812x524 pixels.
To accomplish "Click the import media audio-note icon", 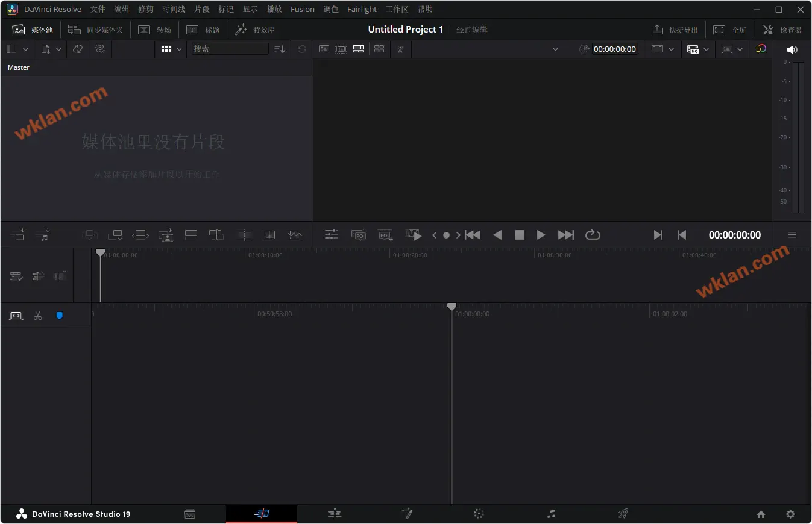I will [x=42, y=235].
